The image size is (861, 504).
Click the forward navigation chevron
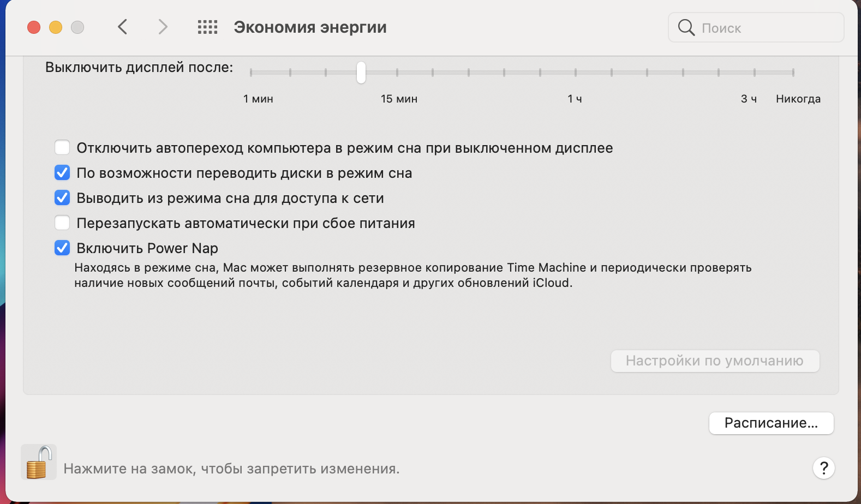[x=163, y=27]
